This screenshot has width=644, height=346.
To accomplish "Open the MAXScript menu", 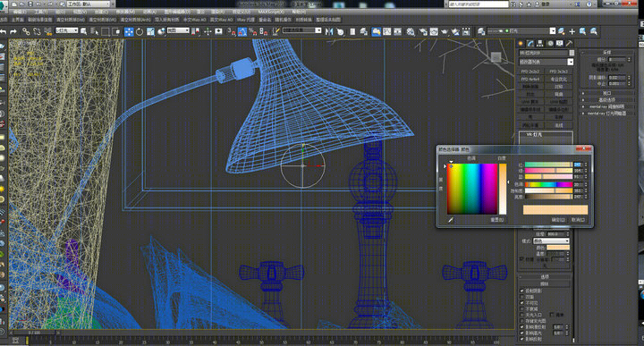I will click(272, 12).
